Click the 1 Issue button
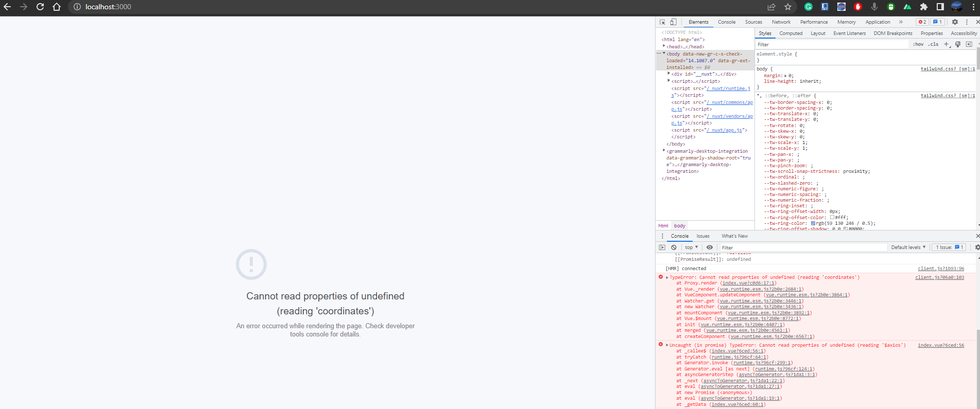 (x=950, y=247)
